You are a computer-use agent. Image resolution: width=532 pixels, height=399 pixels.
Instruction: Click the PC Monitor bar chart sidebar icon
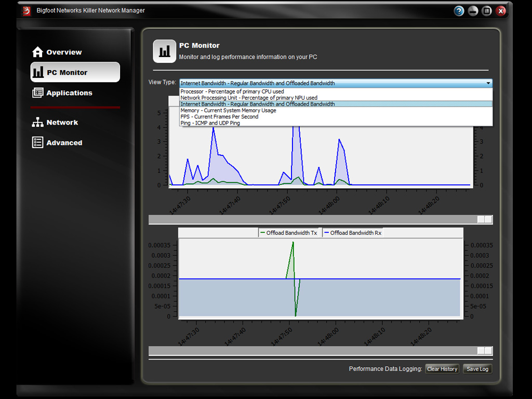[38, 72]
